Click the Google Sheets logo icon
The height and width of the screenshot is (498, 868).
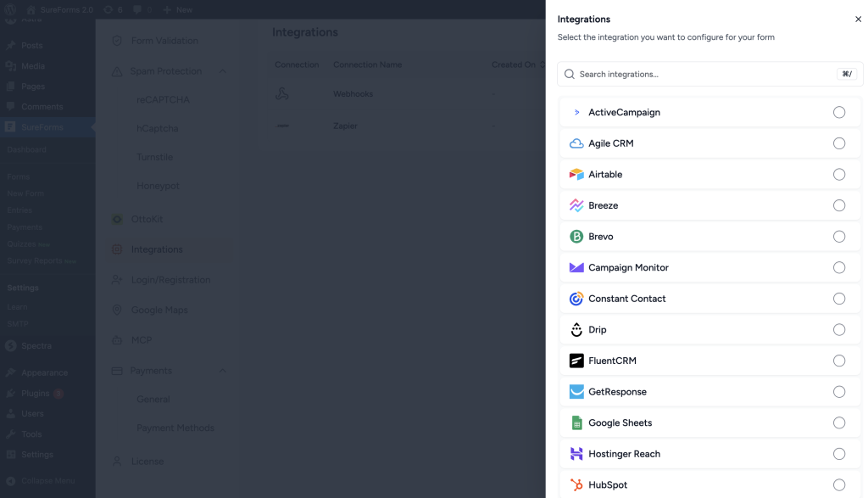point(576,422)
